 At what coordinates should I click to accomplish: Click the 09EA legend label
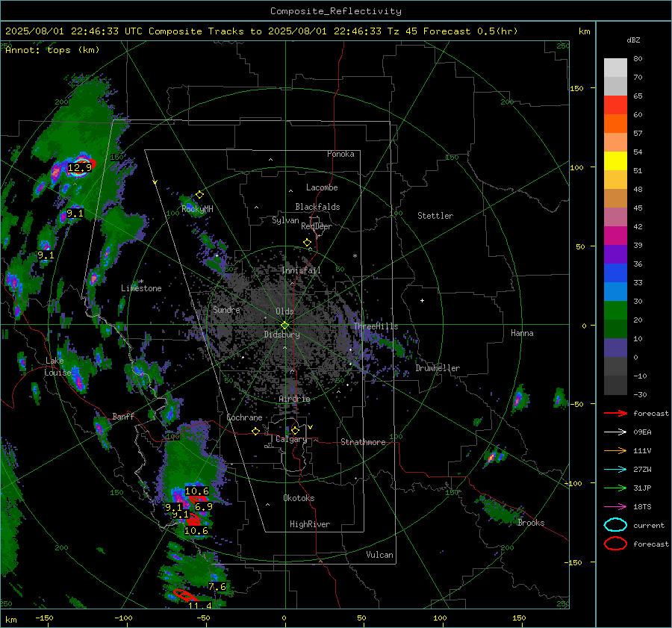(x=642, y=432)
